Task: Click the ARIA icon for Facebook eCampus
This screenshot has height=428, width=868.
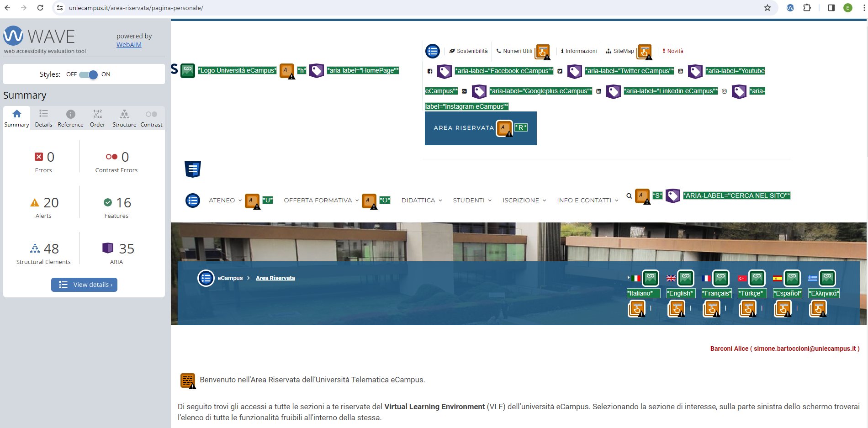Action: click(445, 71)
